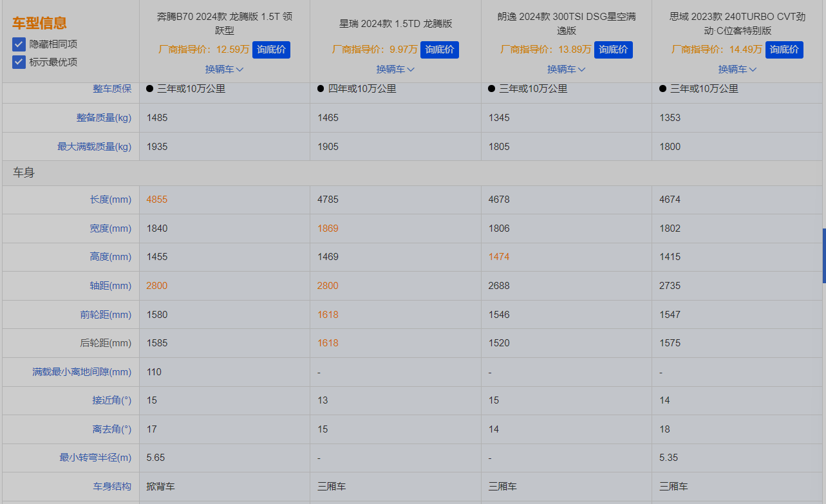The width and height of the screenshot is (826, 504).
Task: Open 换辆车 dropdown under 朗逸
Action: [x=567, y=70]
